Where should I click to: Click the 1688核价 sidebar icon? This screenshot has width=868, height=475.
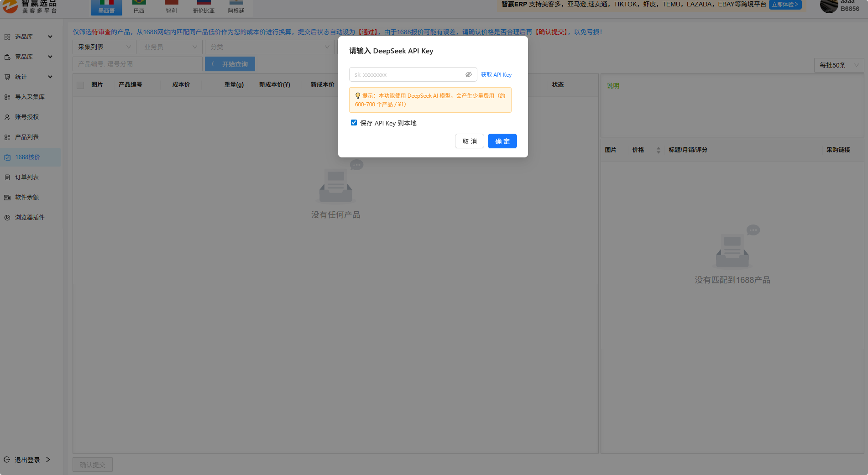pos(7,157)
